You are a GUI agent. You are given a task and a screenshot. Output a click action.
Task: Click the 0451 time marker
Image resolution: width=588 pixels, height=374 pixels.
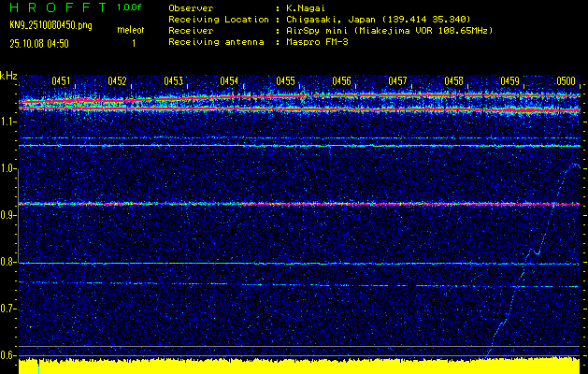click(x=61, y=81)
